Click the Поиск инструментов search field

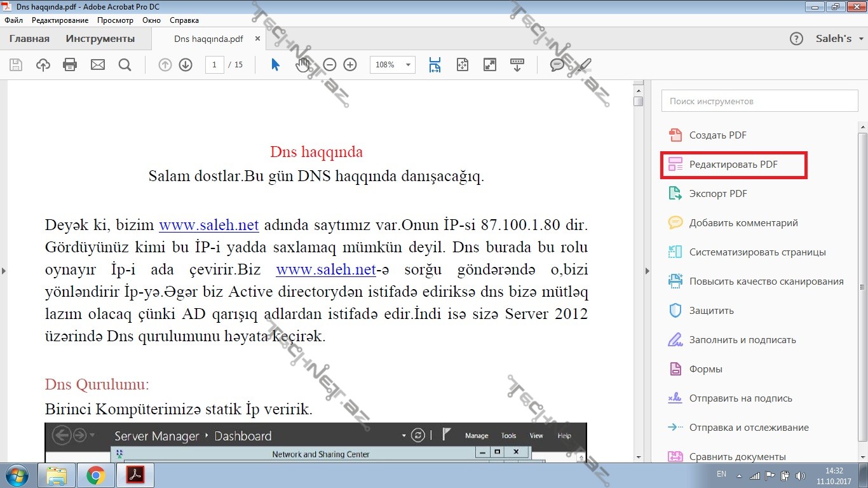pos(759,101)
